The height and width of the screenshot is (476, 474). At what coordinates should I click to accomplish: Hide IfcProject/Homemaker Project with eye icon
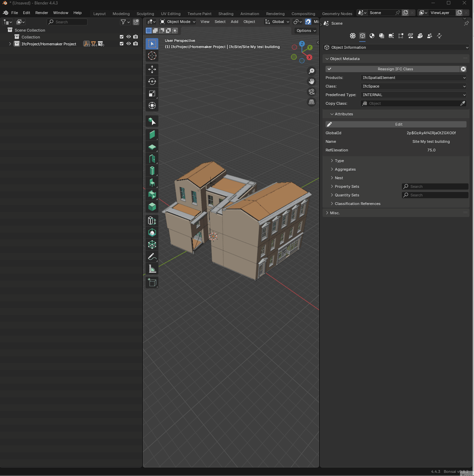128,44
